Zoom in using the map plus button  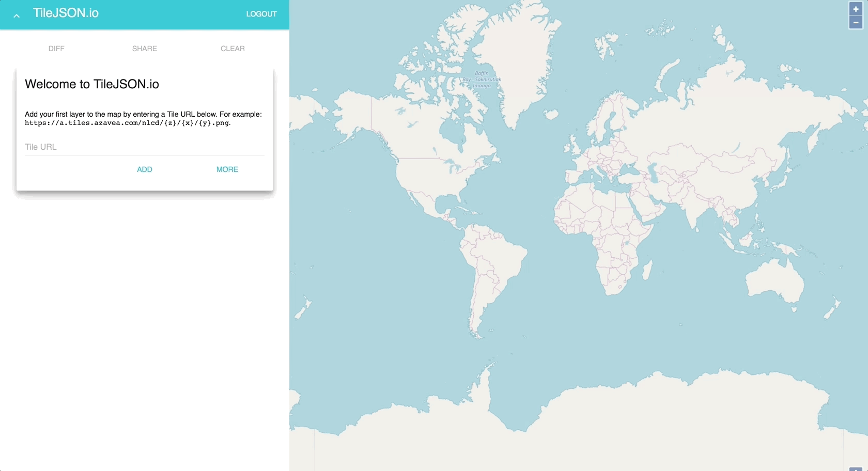click(856, 9)
